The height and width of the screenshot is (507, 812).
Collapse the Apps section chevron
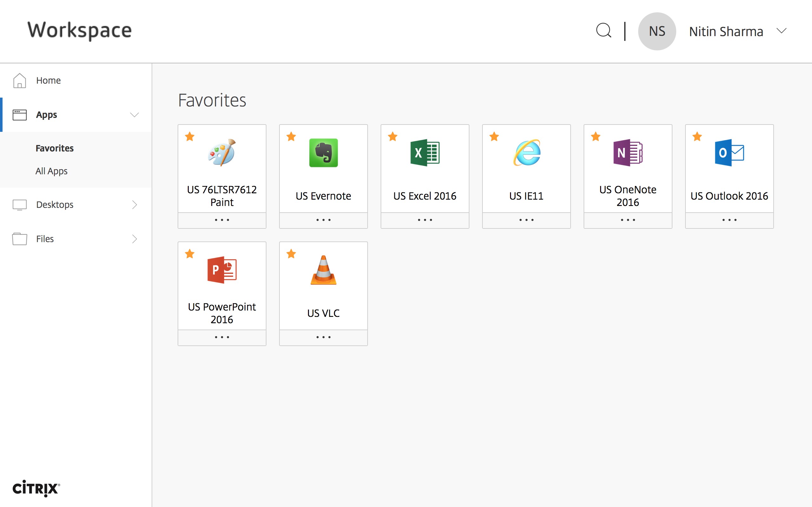[x=134, y=115]
